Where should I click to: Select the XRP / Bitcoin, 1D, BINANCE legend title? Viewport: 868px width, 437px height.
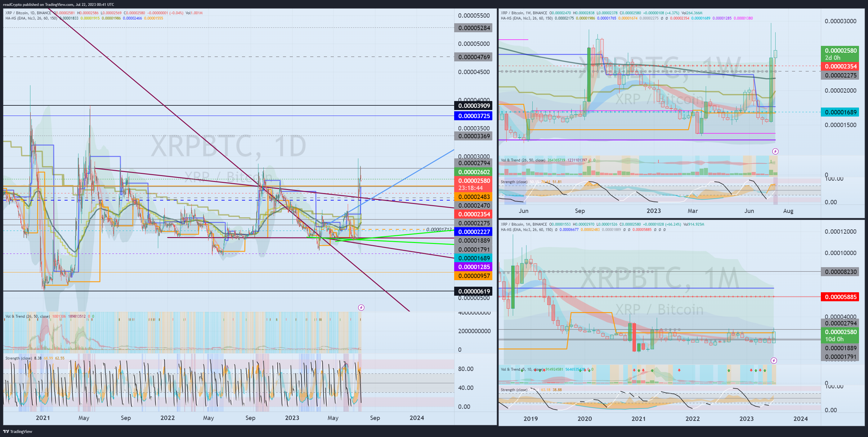click(x=28, y=13)
